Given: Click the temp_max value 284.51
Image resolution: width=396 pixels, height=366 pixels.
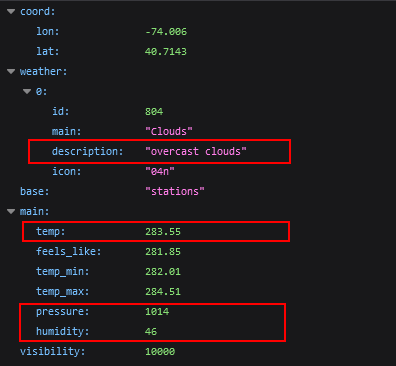Looking at the screenshot, I should pos(163,291).
